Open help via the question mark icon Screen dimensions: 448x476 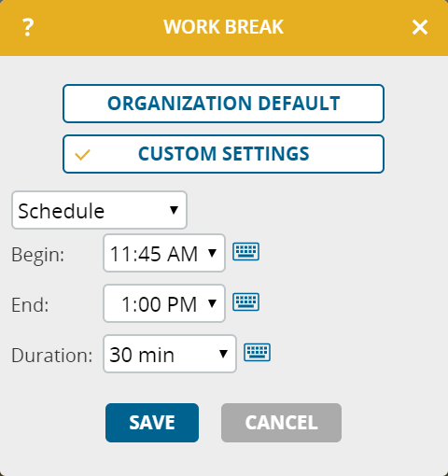(x=28, y=27)
